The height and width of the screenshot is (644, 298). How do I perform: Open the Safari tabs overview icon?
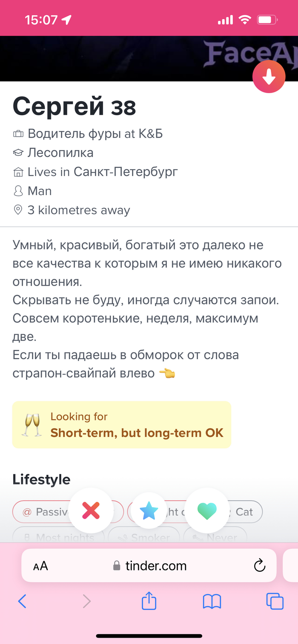pyautogui.click(x=275, y=601)
